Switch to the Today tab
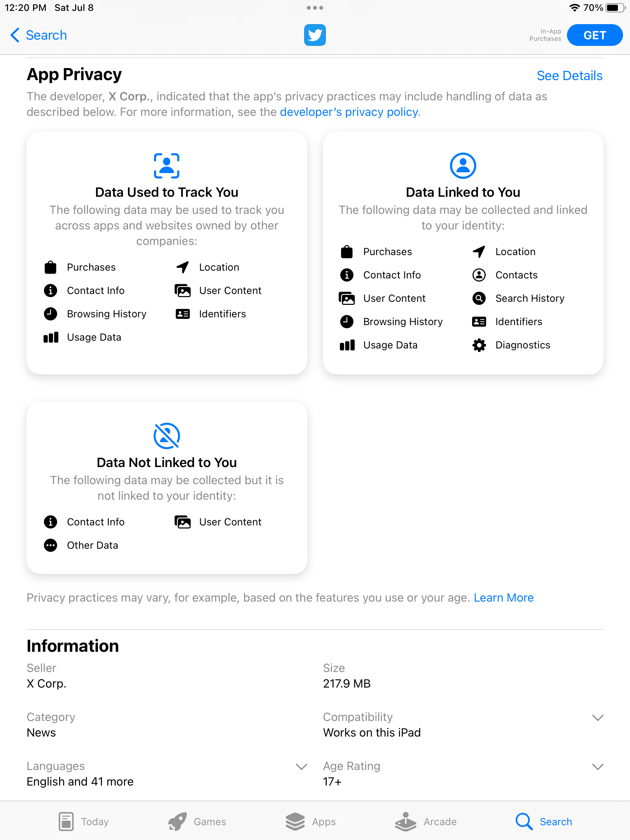The width and height of the screenshot is (630, 840). [x=83, y=822]
